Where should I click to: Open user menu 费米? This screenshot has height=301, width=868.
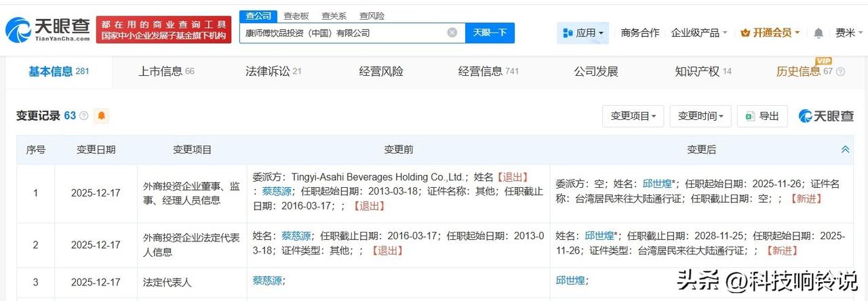pyautogui.click(x=848, y=33)
